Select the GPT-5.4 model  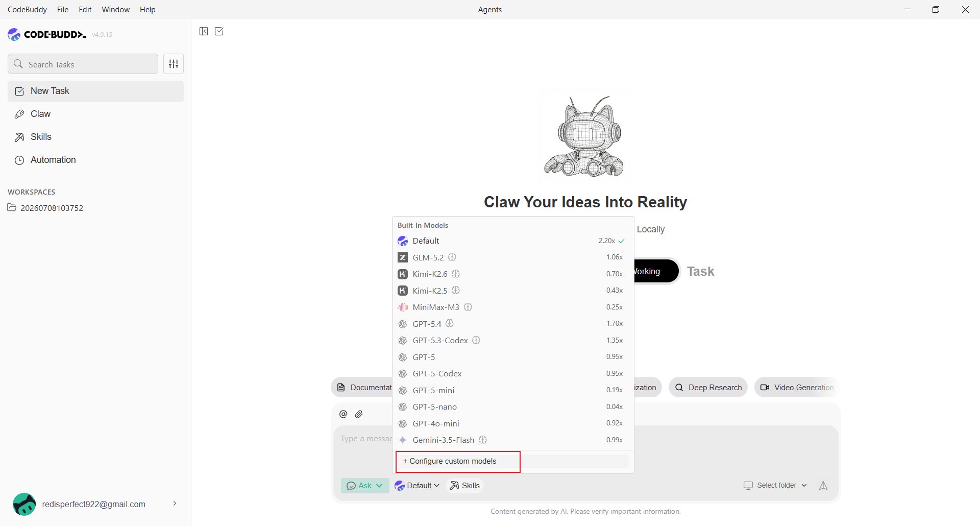(513, 324)
